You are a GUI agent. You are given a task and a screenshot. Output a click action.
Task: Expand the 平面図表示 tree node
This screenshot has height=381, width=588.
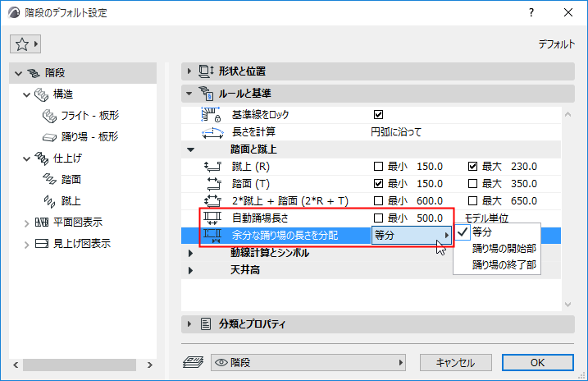coord(26,223)
